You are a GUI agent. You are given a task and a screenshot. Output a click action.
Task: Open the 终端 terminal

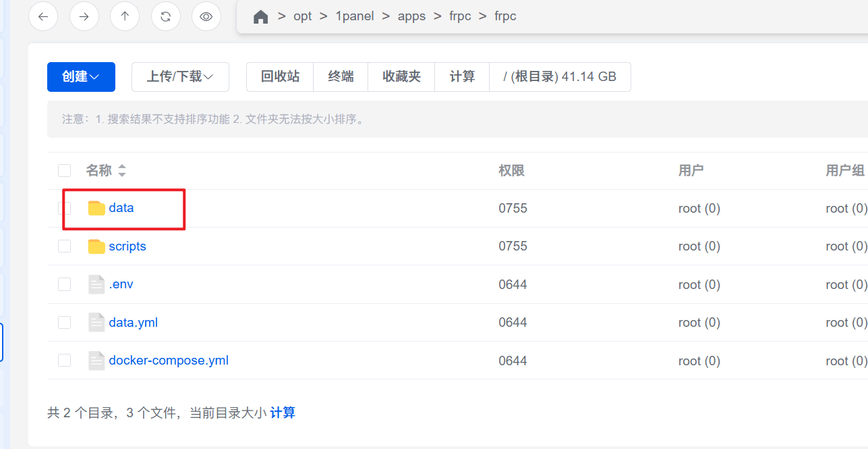pyautogui.click(x=341, y=77)
